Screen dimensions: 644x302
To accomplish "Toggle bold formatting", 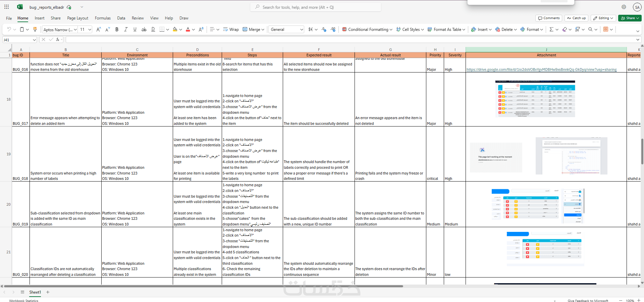I will point(117,30).
